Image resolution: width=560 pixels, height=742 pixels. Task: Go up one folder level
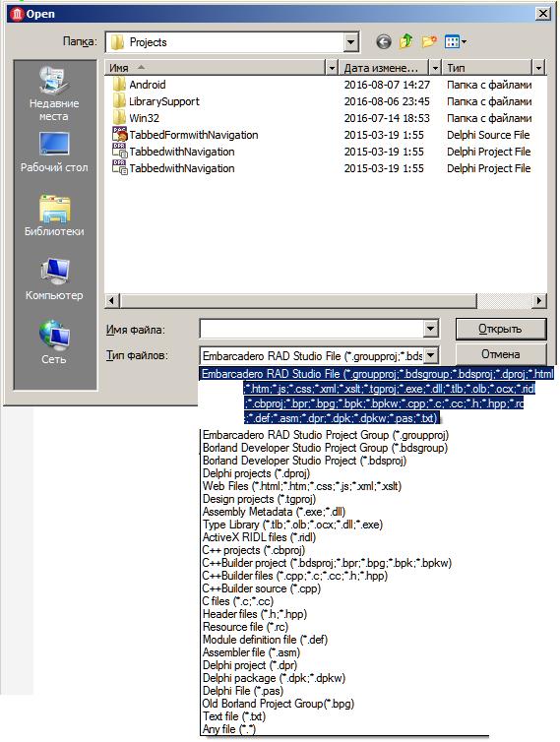[406, 42]
